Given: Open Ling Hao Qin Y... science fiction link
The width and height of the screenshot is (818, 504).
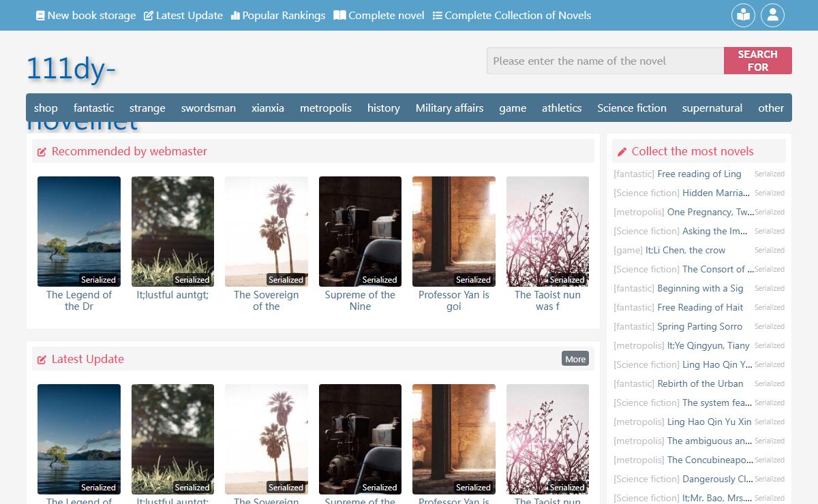Looking at the screenshot, I should (718, 364).
